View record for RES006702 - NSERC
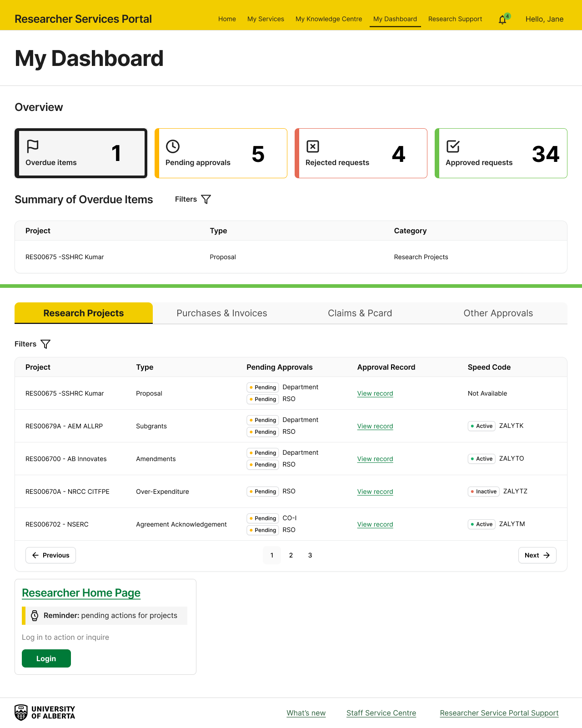The image size is (582, 728). (x=375, y=524)
